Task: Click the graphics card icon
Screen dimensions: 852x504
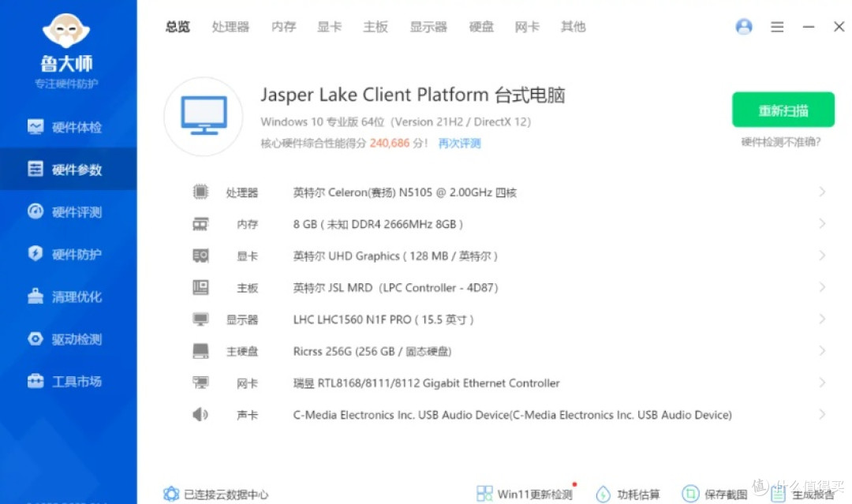Action: point(200,256)
